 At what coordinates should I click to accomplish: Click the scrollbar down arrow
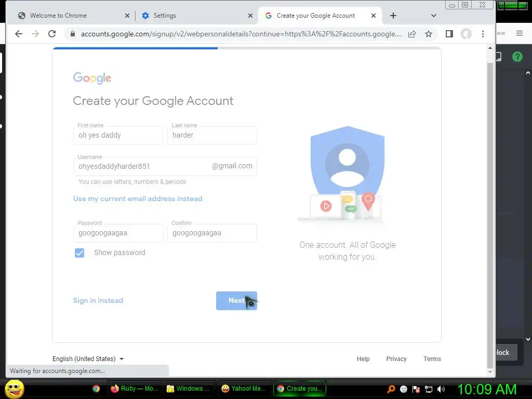tap(490, 372)
